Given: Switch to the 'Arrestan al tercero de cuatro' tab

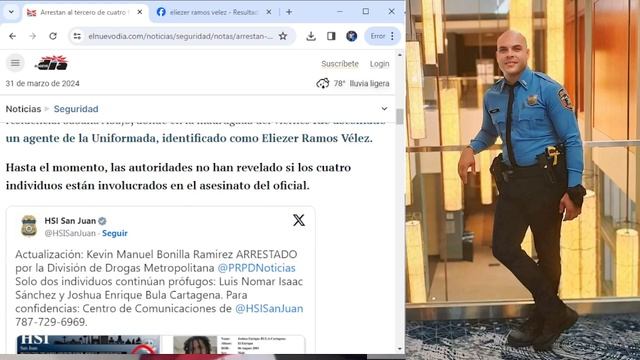Looking at the screenshot, I should (85, 12).
